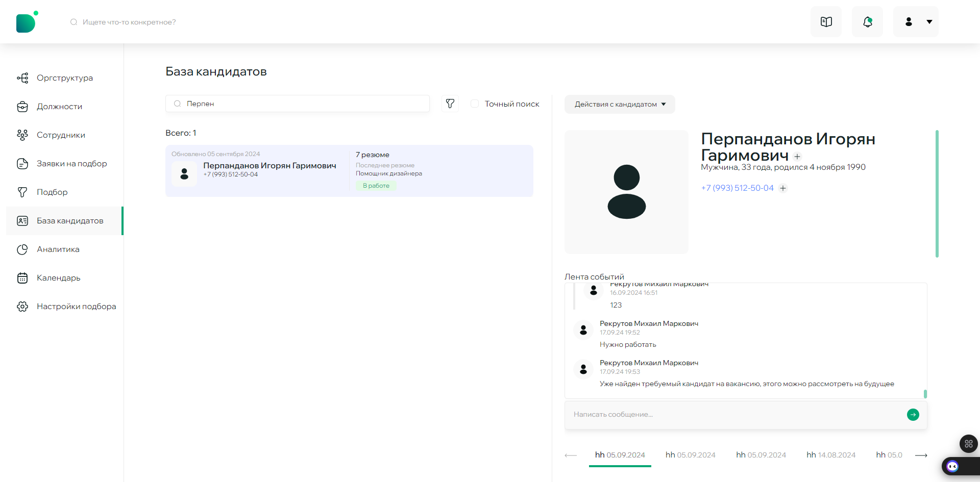This screenshot has width=980, height=482.
Task: Select hh 14.08.2024 resume tab
Action: coord(831,455)
